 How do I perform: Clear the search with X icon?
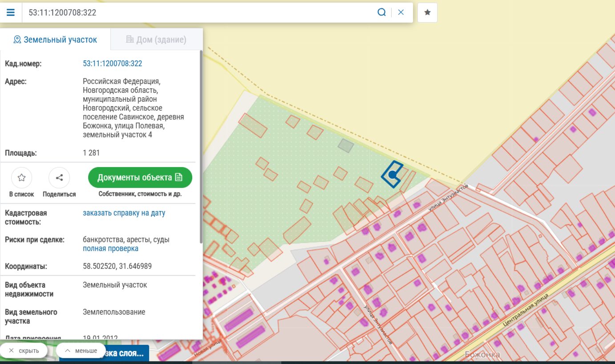[401, 12]
